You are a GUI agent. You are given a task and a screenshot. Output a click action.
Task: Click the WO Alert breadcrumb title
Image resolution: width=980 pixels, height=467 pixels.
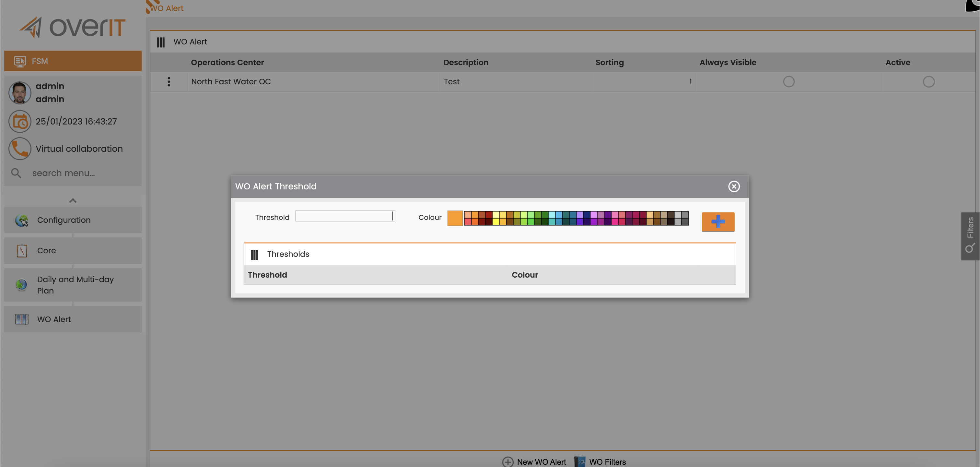(x=167, y=8)
